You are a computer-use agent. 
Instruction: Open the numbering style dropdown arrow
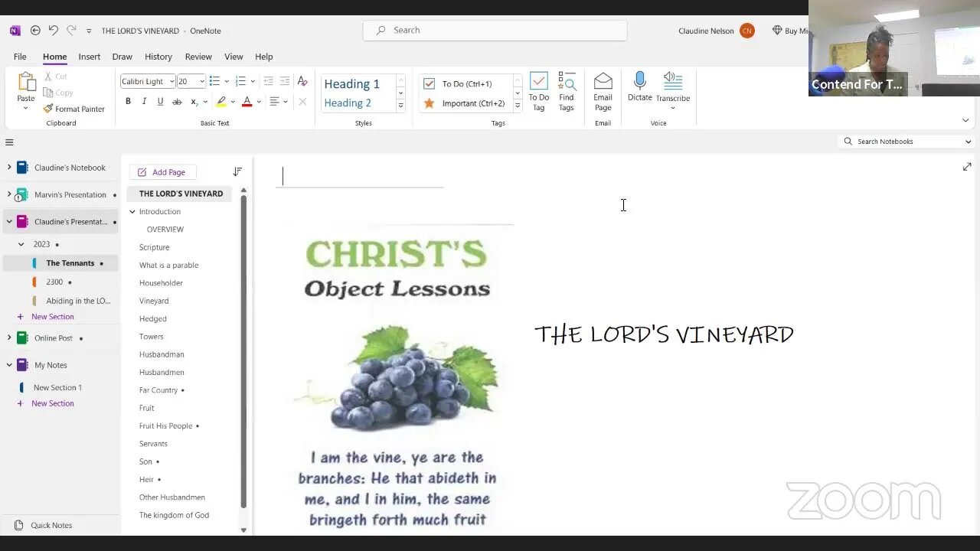pos(253,81)
